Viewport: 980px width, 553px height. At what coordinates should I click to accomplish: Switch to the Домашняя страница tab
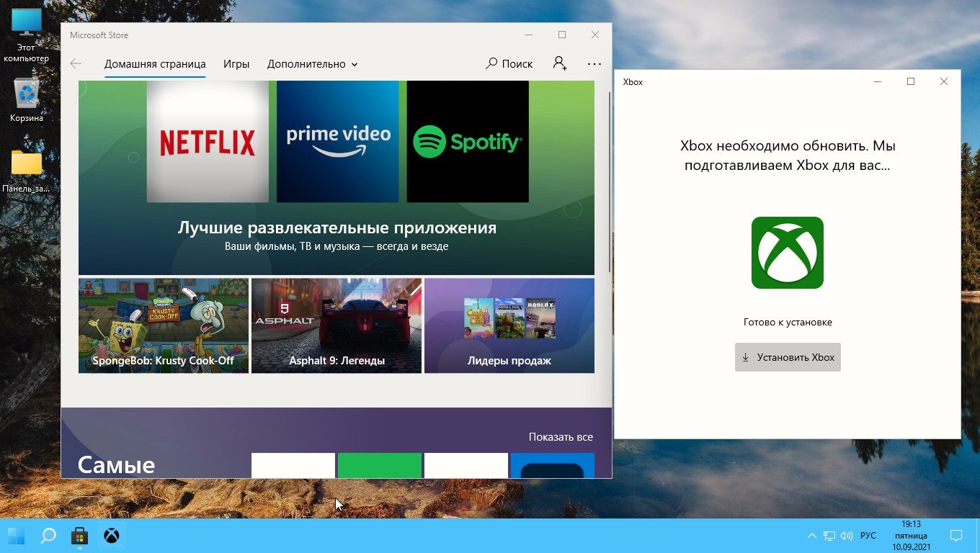point(155,64)
